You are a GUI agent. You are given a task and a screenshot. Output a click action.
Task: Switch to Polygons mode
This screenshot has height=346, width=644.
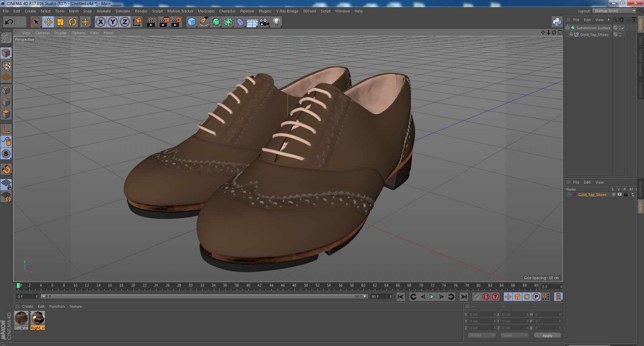click(6, 114)
